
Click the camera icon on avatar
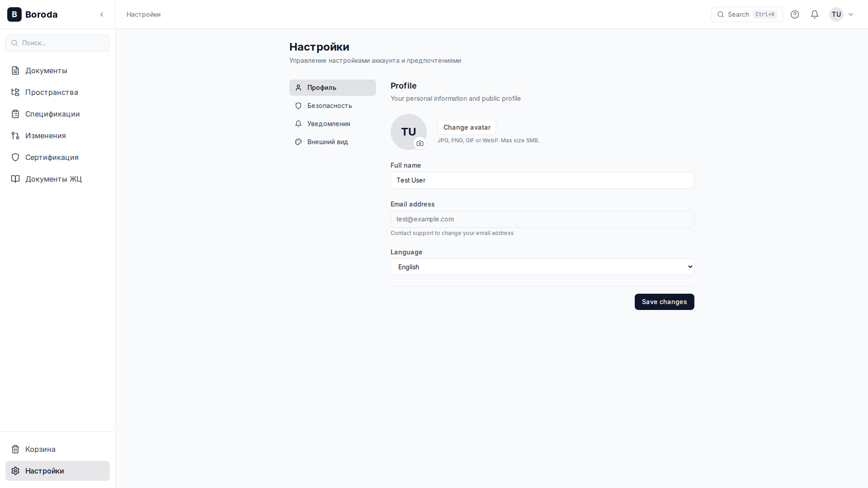[x=420, y=143]
